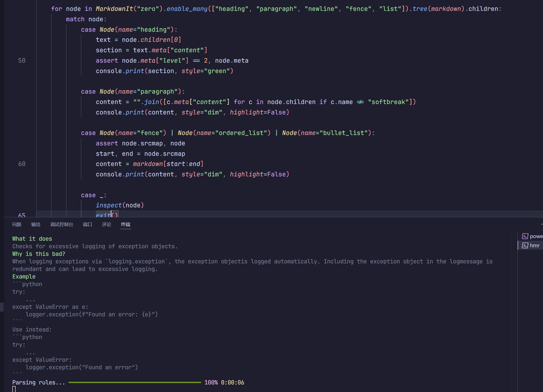543x392 pixels.
Task: Click 'console.print(section, style="green")' line
Action: pyautogui.click(x=164, y=71)
